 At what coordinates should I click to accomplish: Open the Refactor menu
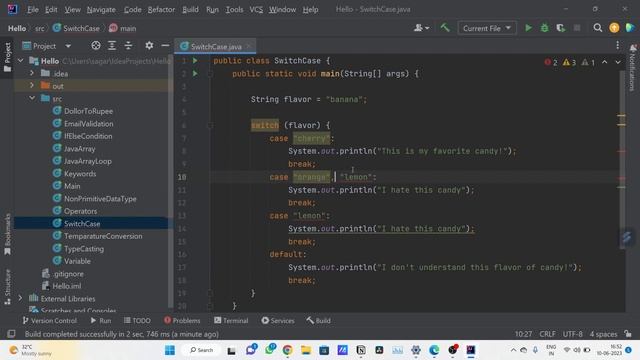(161, 9)
